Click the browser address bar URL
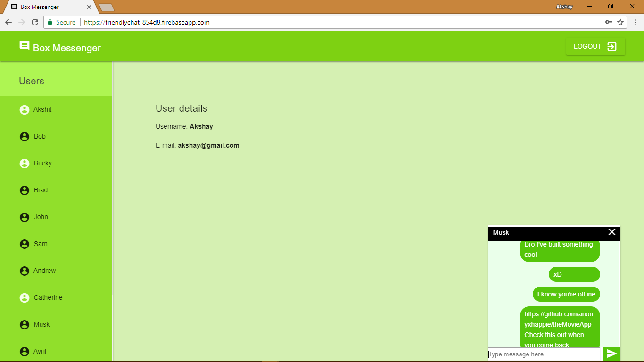Screen dimensions: 644x362 pyautogui.click(x=147, y=22)
